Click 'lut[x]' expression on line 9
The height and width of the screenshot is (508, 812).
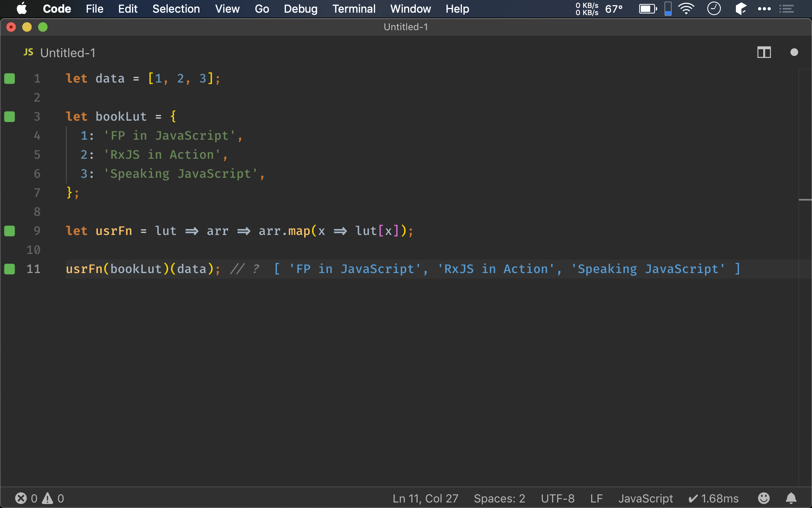377,231
